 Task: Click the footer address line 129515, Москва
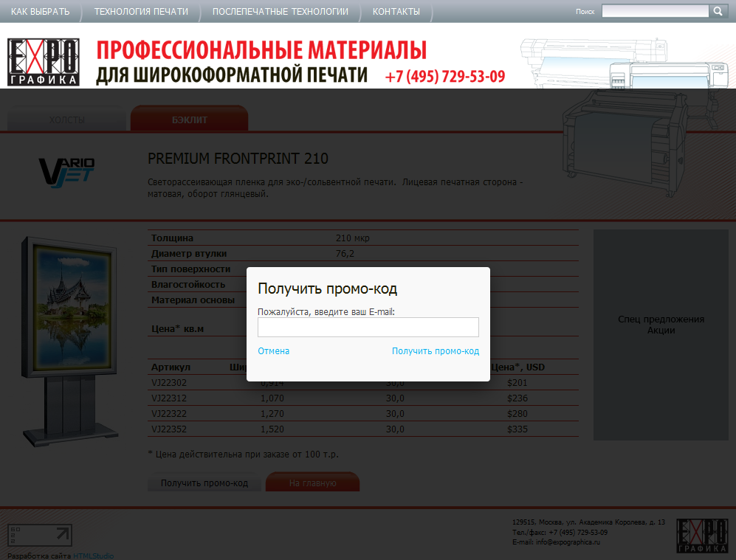[588, 522]
